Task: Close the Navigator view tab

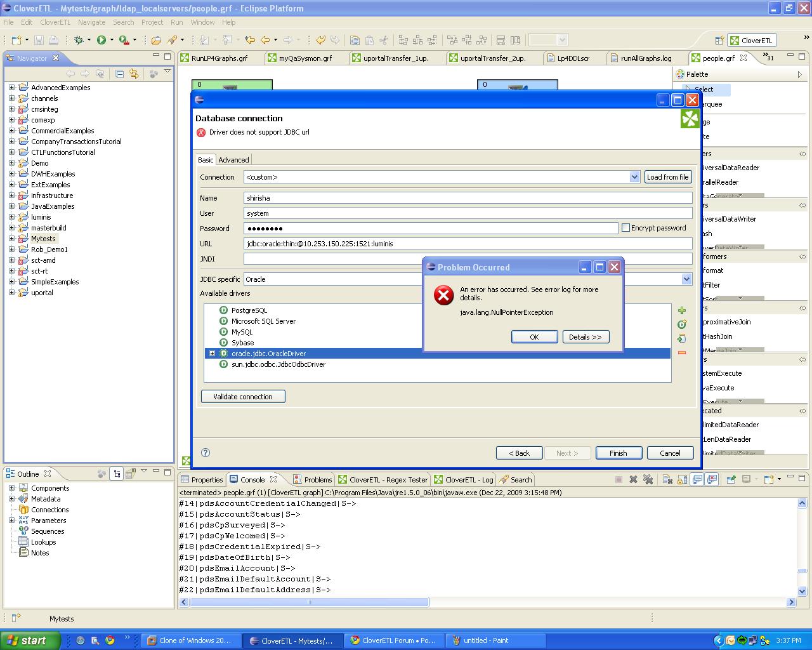Action: click(56, 58)
